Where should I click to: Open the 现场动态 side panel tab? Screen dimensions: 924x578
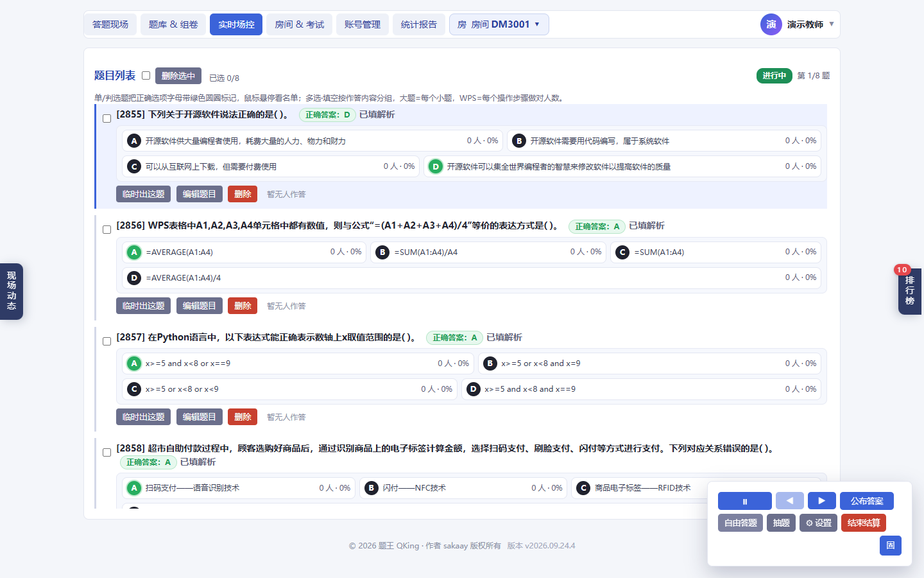12,291
